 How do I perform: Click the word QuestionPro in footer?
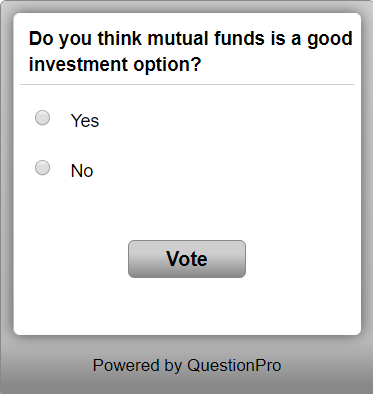click(x=234, y=365)
